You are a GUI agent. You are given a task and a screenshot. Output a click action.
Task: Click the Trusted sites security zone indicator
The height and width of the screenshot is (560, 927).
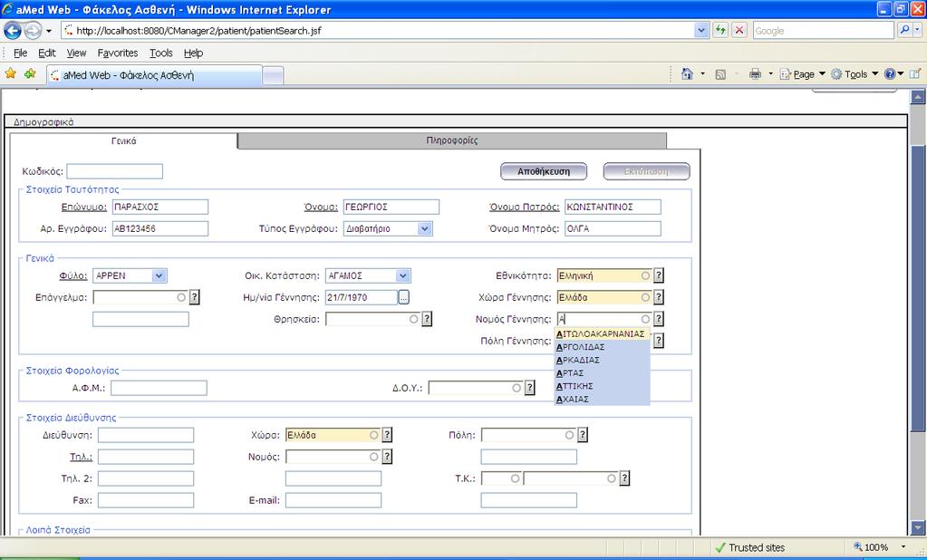pyautogui.click(x=749, y=547)
